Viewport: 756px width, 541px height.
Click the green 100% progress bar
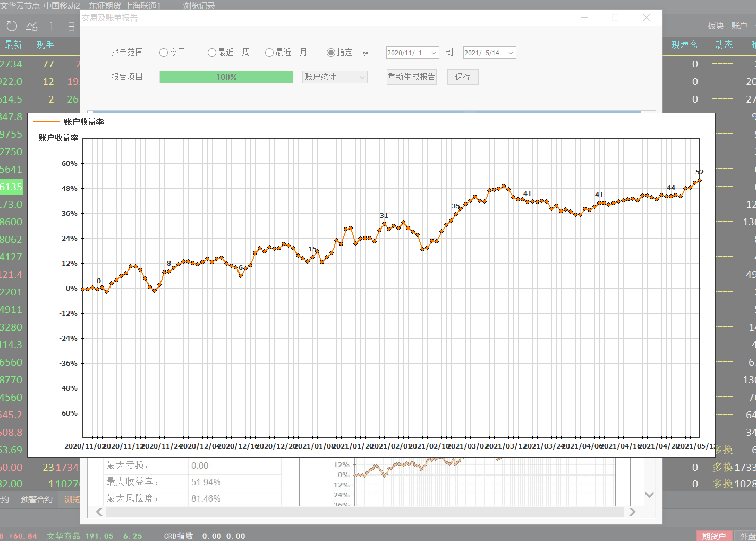tap(226, 77)
